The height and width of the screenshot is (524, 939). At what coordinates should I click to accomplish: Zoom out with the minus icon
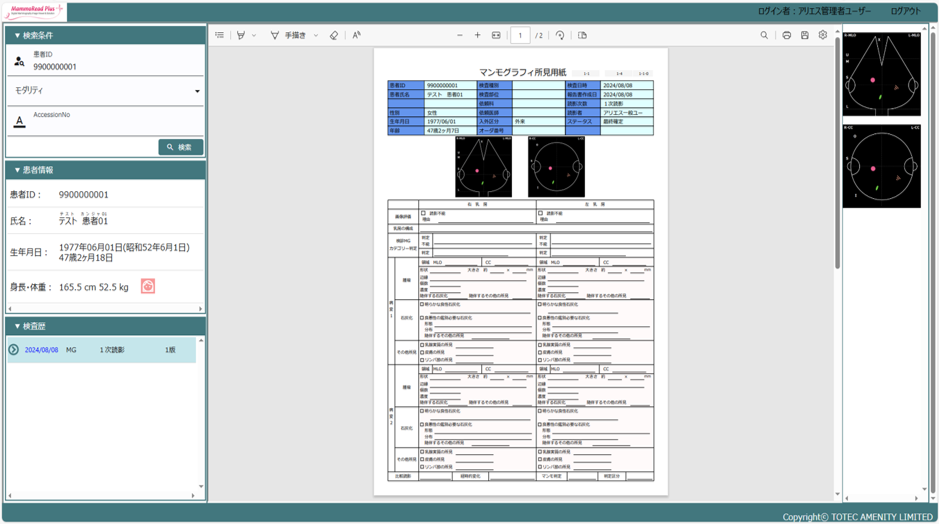click(x=460, y=35)
